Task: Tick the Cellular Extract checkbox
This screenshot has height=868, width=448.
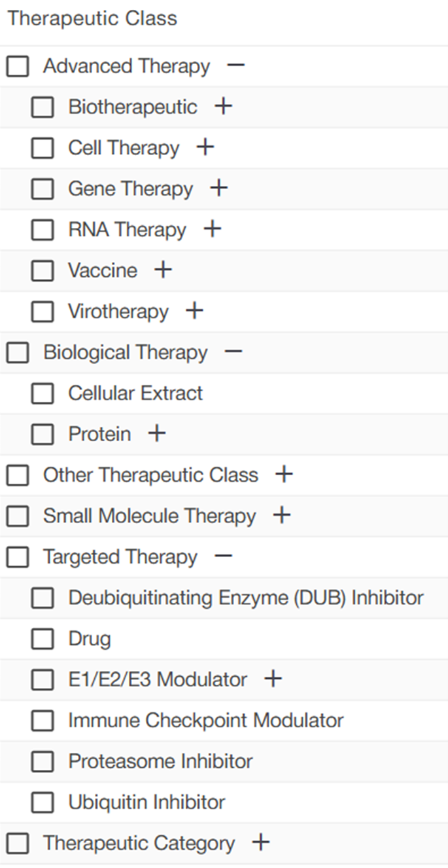Action: click(x=43, y=393)
